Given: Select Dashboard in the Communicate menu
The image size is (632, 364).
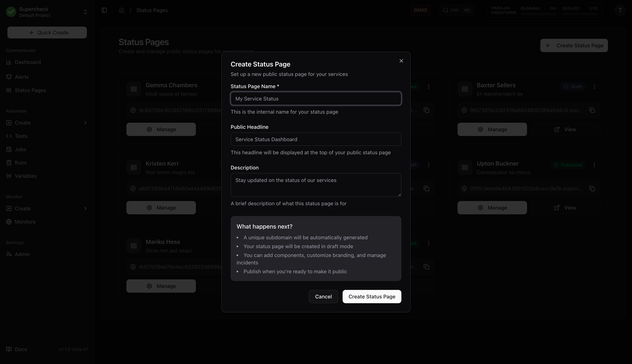Looking at the screenshot, I should pyautogui.click(x=28, y=62).
